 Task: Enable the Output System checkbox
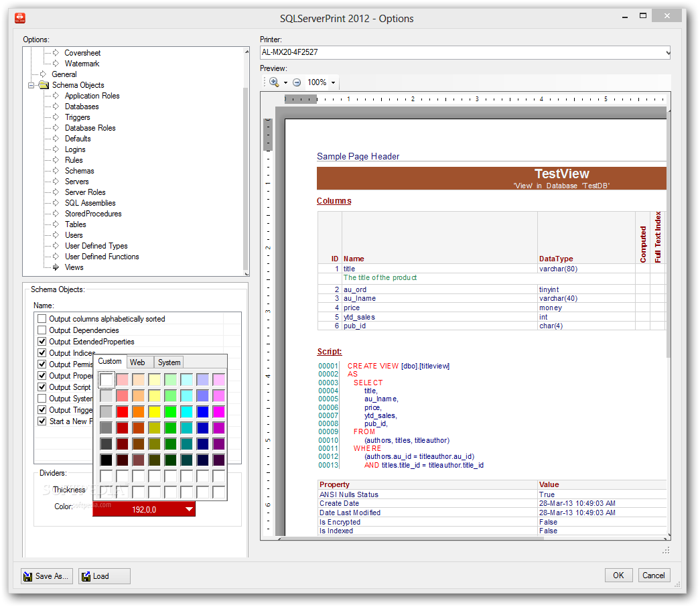pyautogui.click(x=42, y=399)
